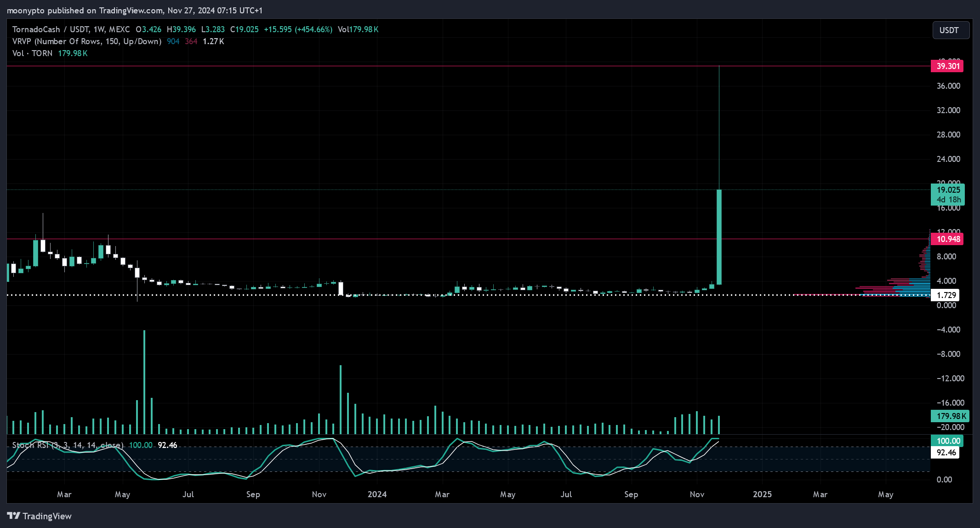
Task: Click the 10.948 red price label
Action: [x=948, y=239]
